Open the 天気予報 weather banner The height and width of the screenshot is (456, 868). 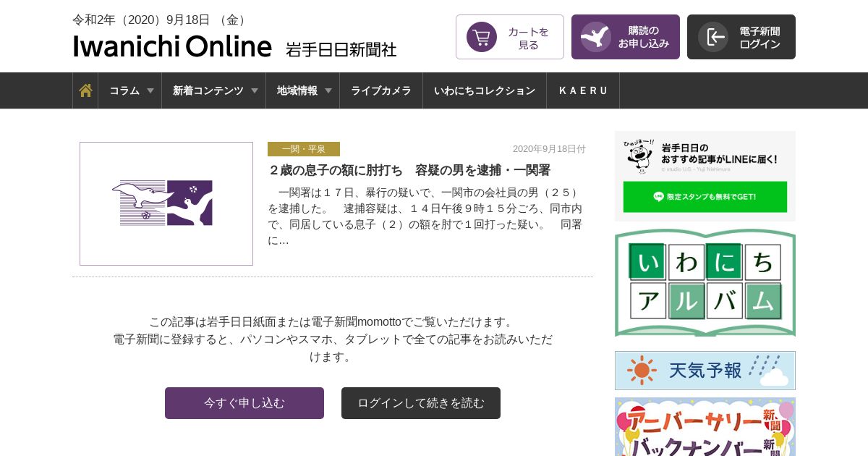coord(705,371)
